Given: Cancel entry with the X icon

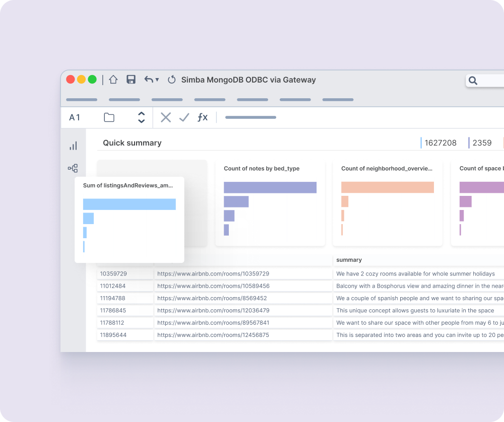Looking at the screenshot, I should (x=166, y=117).
